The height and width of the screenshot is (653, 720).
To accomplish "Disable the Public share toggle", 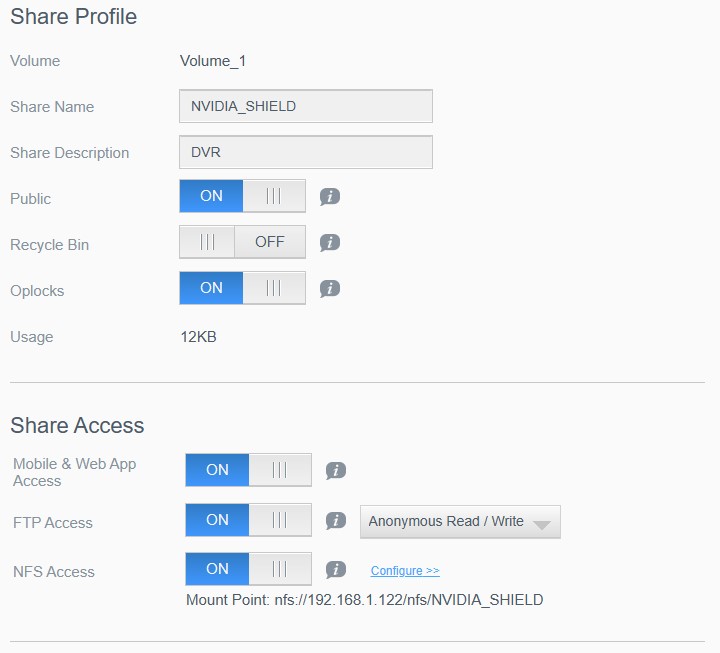I will (x=242, y=196).
